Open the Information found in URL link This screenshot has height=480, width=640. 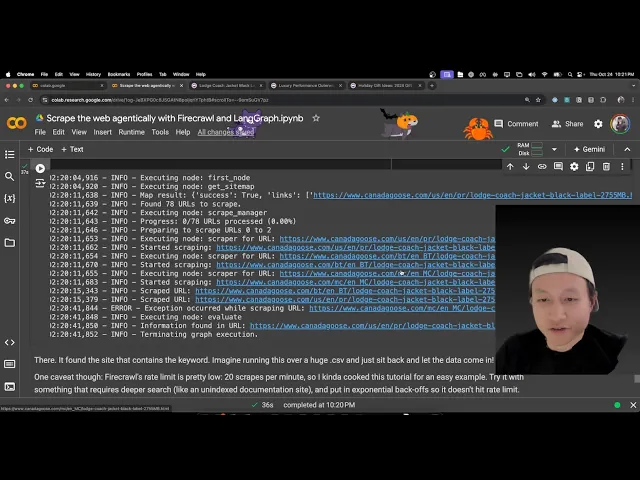[372, 326]
